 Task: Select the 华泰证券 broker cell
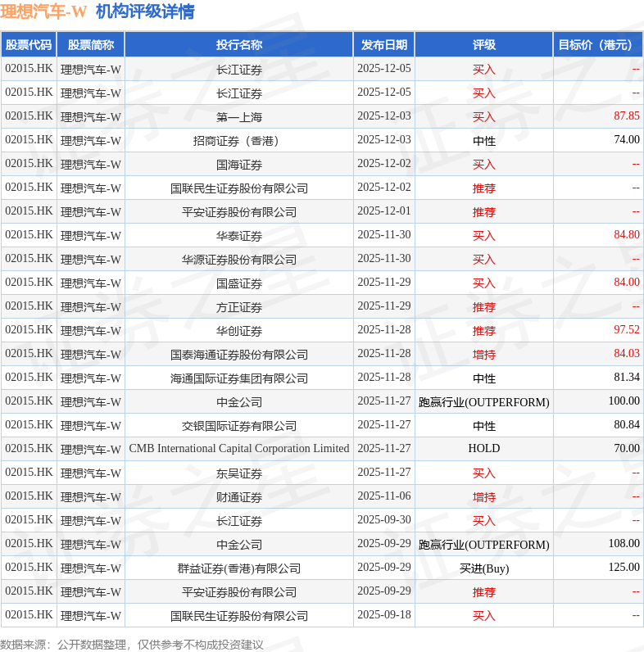[x=238, y=236]
